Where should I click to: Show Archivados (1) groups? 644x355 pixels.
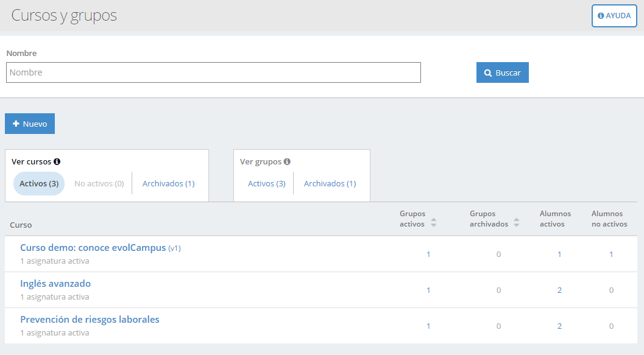pyautogui.click(x=330, y=183)
